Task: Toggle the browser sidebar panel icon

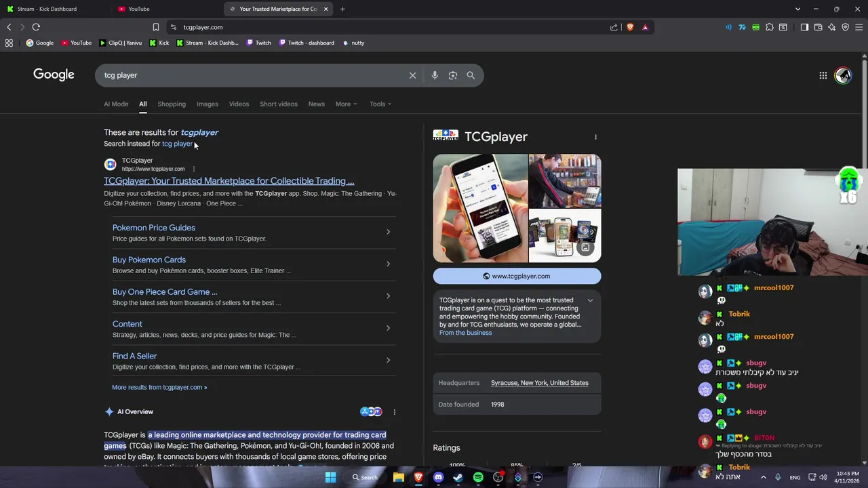Action: [804, 27]
